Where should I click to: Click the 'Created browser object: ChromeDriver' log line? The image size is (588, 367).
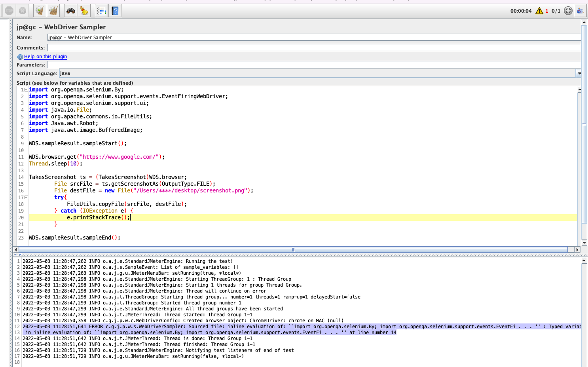tap(183, 321)
